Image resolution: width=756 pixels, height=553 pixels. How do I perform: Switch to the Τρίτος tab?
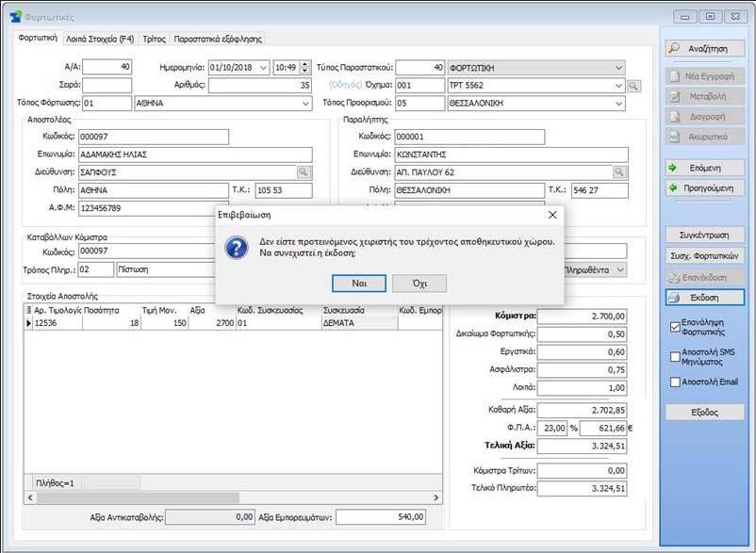coord(155,39)
